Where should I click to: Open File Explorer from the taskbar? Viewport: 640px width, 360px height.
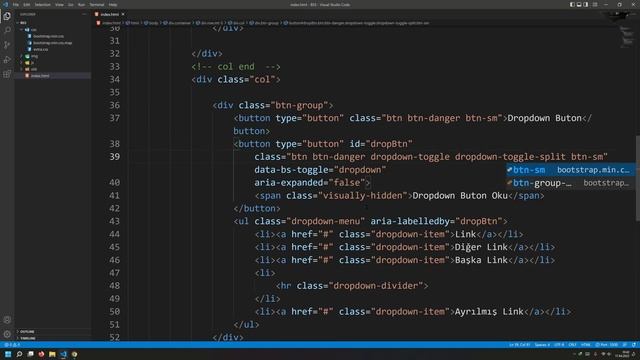click(52, 354)
